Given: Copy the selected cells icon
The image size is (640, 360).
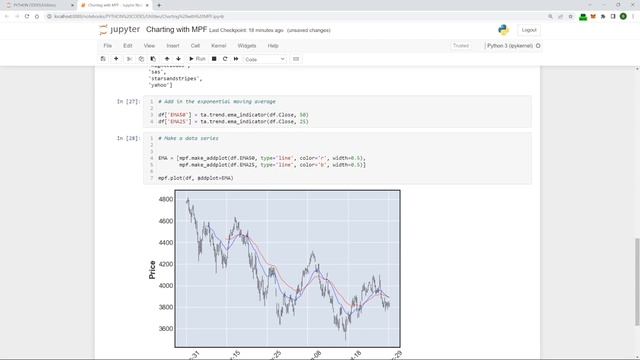Looking at the screenshot, I should pos(141,59).
